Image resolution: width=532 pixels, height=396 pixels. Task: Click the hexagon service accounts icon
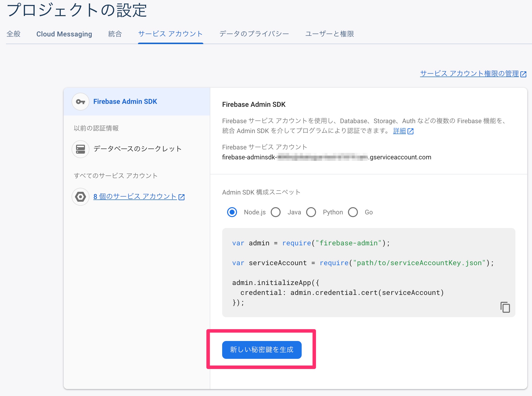tap(80, 197)
